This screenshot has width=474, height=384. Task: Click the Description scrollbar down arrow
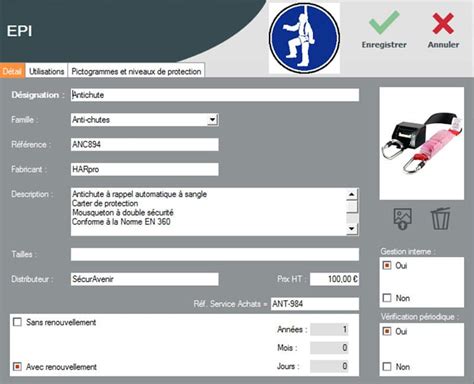[x=352, y=229]
